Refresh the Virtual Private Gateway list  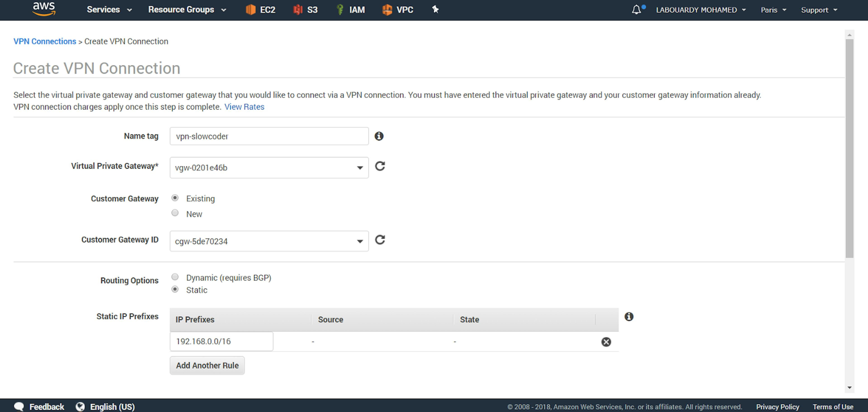(380, 166)
